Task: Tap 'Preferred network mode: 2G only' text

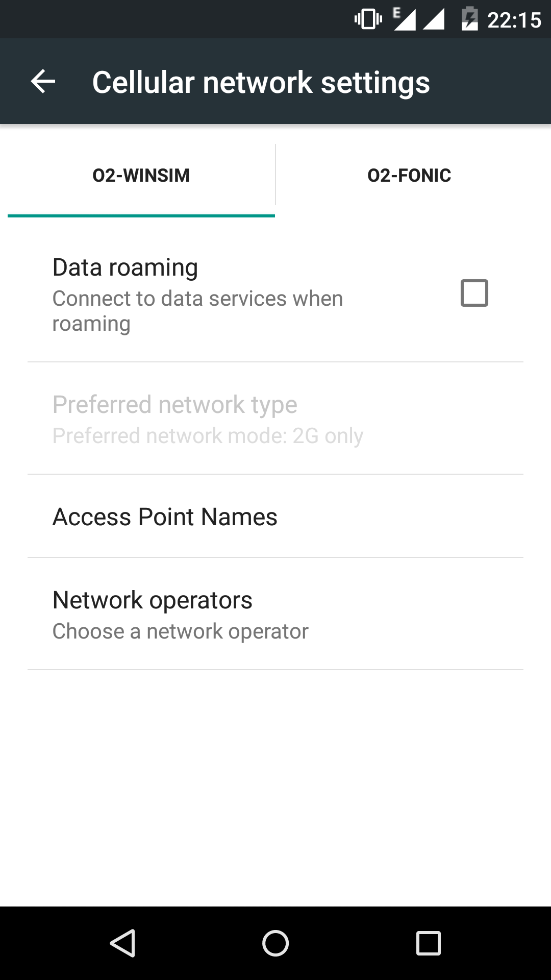Action: point(208,436)
